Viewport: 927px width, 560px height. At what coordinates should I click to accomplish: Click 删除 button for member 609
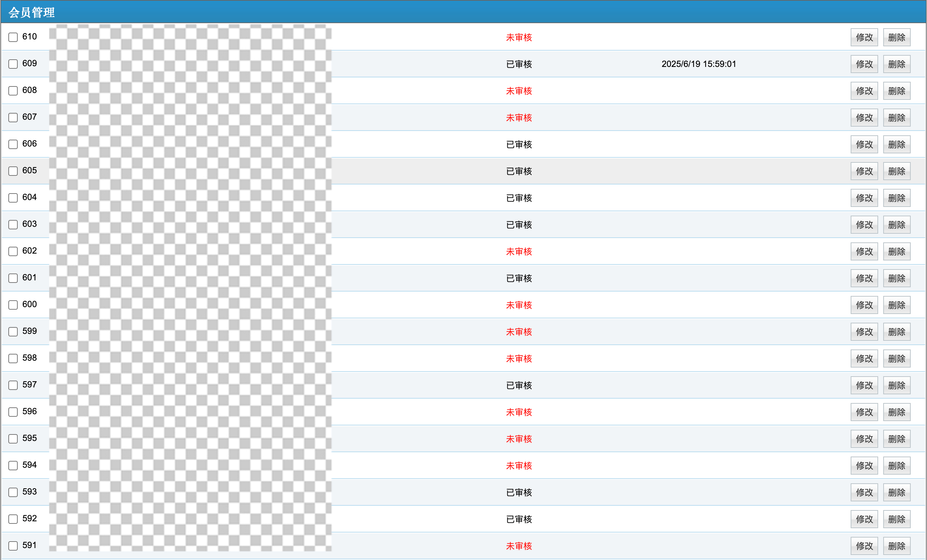[x=896, y=64]
